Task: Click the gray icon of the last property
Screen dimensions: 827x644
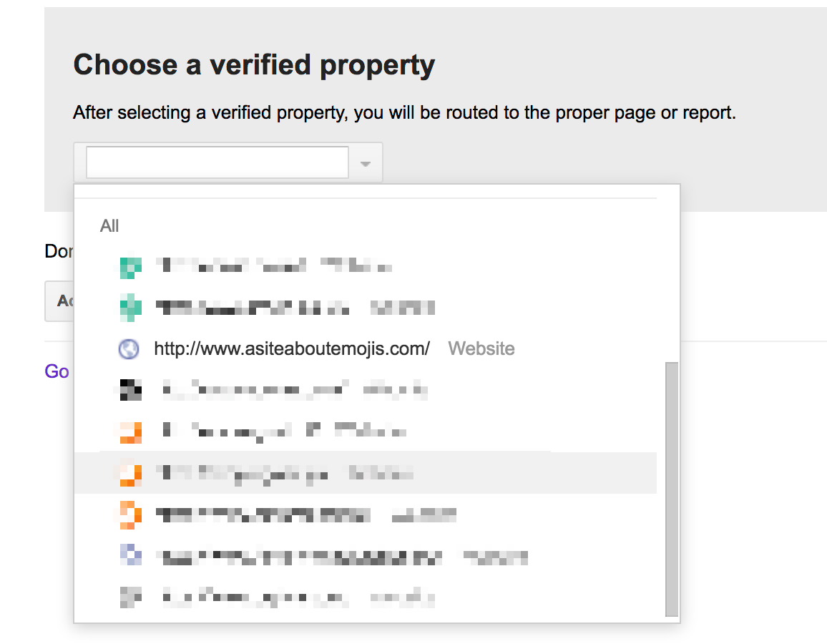Action: 128,597
